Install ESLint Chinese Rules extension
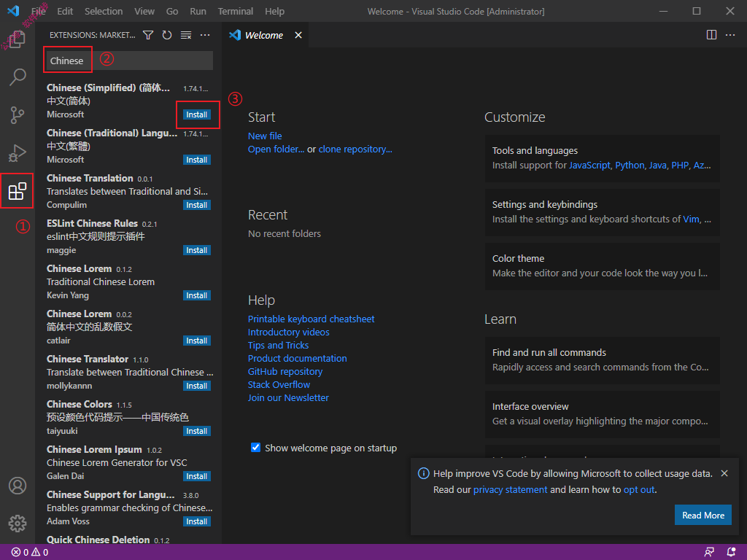747x560 pixels. click(x=197, y=251)
